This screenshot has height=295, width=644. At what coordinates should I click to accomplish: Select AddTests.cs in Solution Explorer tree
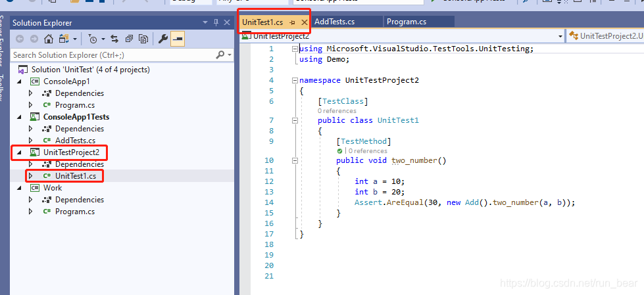75,141
